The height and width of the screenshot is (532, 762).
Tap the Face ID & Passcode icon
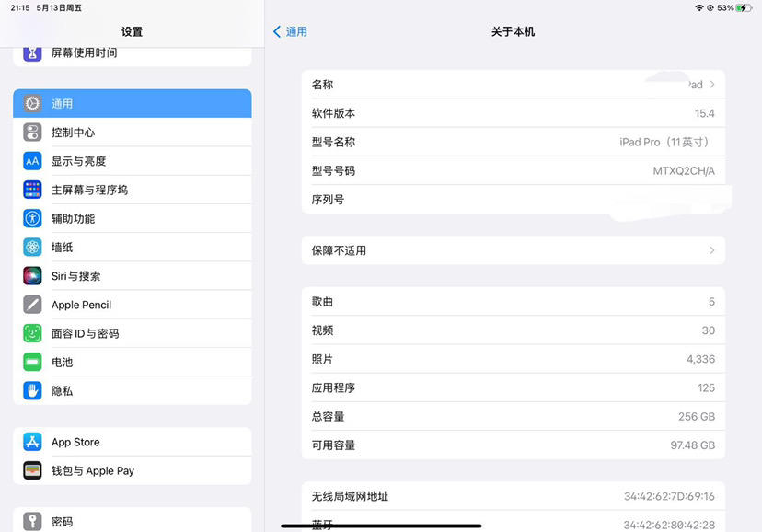(x=32, y=333)
